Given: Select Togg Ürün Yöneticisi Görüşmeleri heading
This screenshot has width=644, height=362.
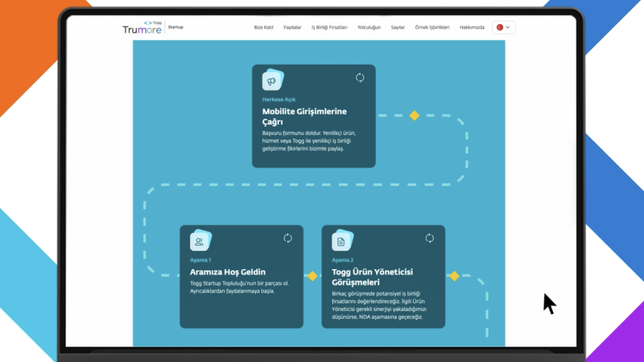Looking at the screenshot, I should (372, 278).
